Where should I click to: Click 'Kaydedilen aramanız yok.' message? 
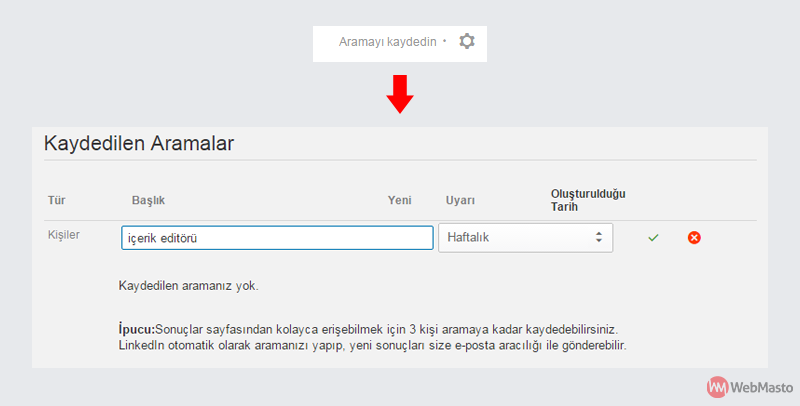[189, 286]
